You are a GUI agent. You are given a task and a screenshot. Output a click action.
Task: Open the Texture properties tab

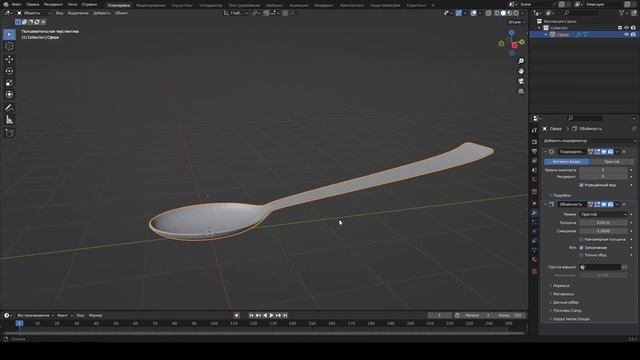pos(534,271)
